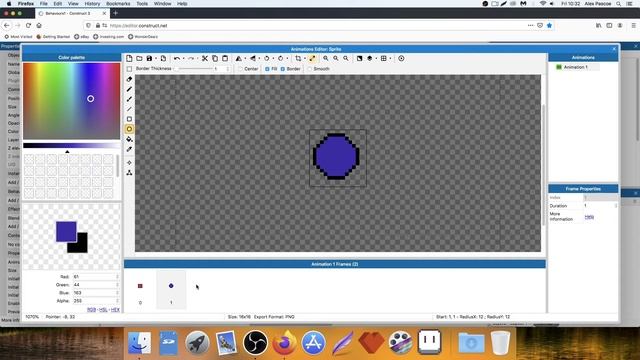
Task: Click the first Zoom magnifier icon
Action: coord(326,58)
